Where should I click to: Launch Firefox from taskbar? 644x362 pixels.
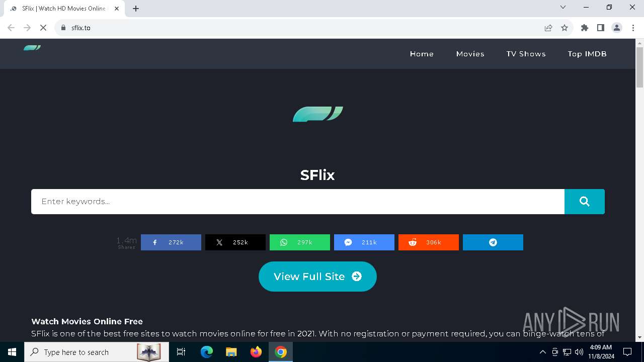tap(256, 352)
